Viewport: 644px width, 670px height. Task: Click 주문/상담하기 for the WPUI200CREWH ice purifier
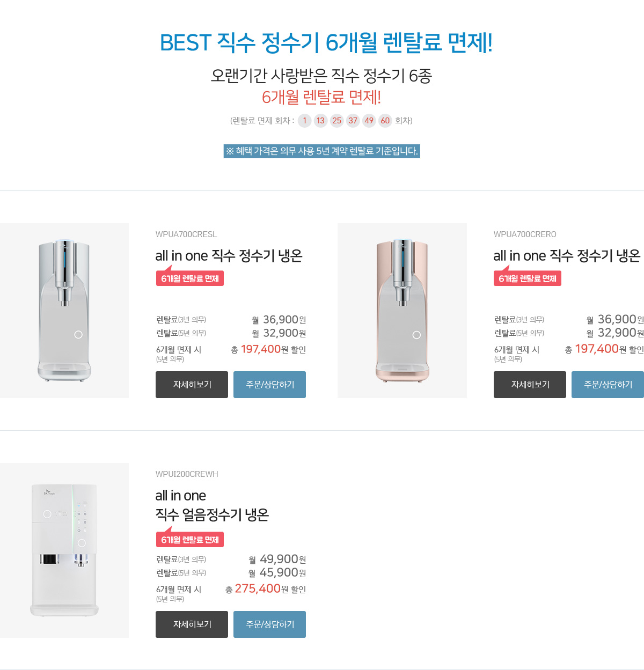pyautogui.click(x=269, y=624)
